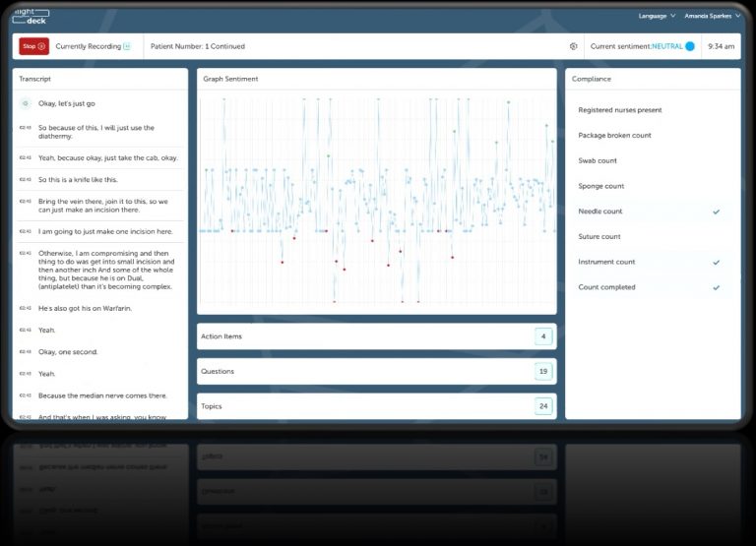Select the Swab count compliance item

598,160
